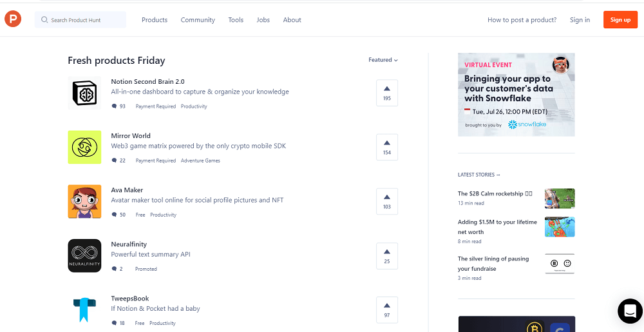Open the Mirror World title link
644x332 pixels.
point(131,135)
